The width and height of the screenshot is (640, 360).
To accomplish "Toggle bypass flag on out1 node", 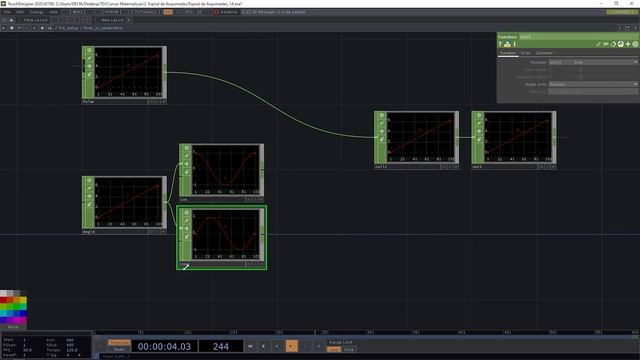I will tap(479, 123).
